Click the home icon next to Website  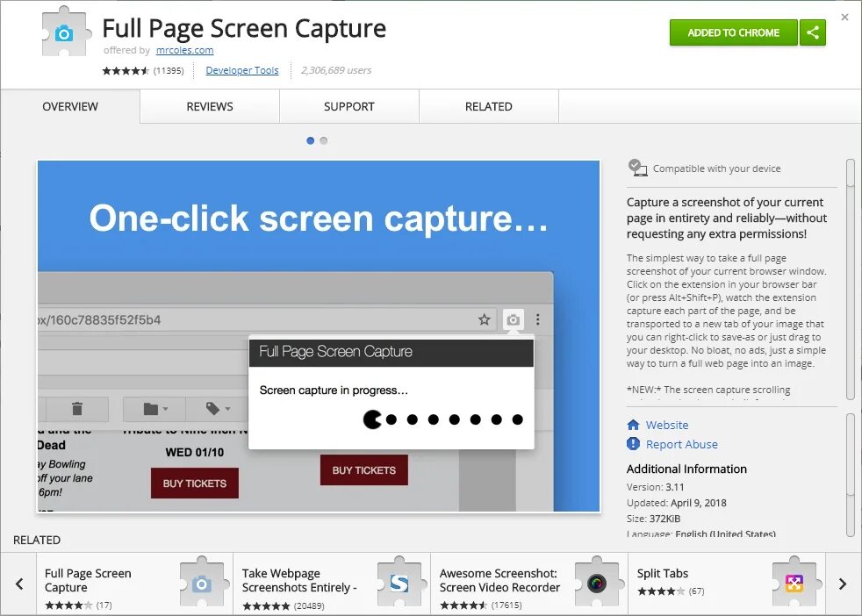pos(632,425)
